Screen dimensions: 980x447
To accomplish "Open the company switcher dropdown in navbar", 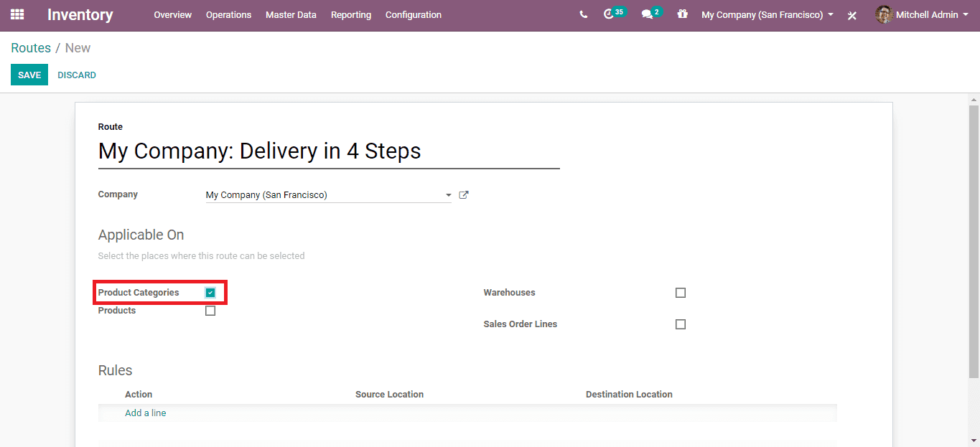I will (x=767, y=14).
